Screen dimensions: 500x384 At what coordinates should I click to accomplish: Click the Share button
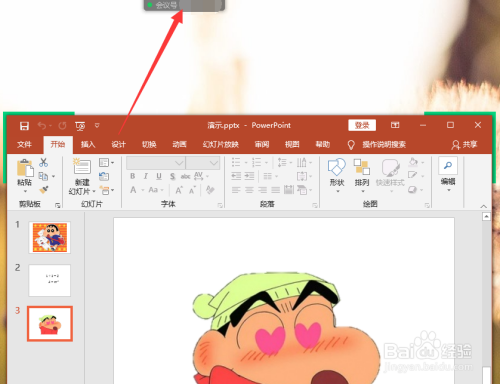coord(465,144)
